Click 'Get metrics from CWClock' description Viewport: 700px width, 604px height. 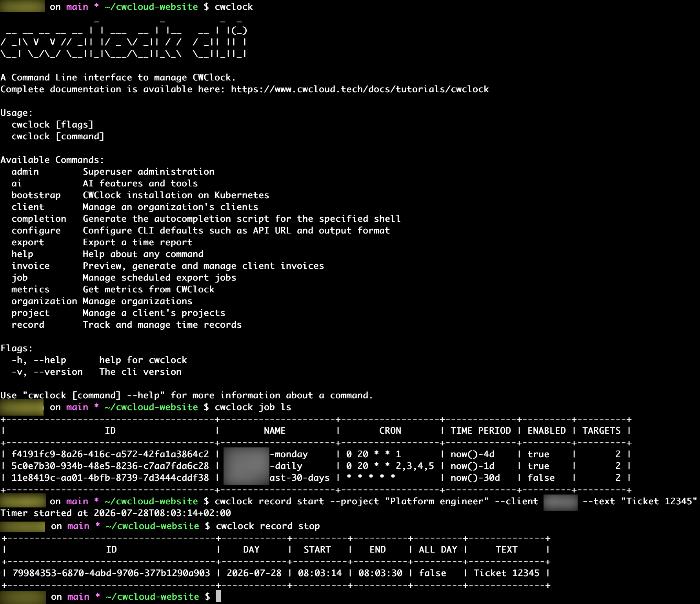tap(149, 289)
